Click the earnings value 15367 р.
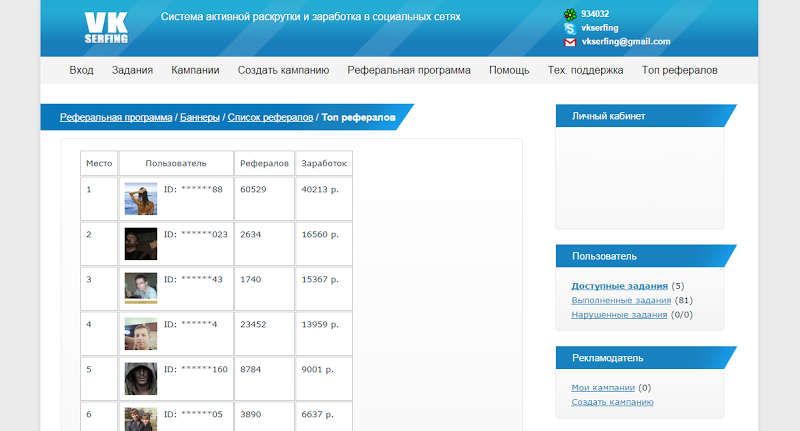 tap(320, 279)
